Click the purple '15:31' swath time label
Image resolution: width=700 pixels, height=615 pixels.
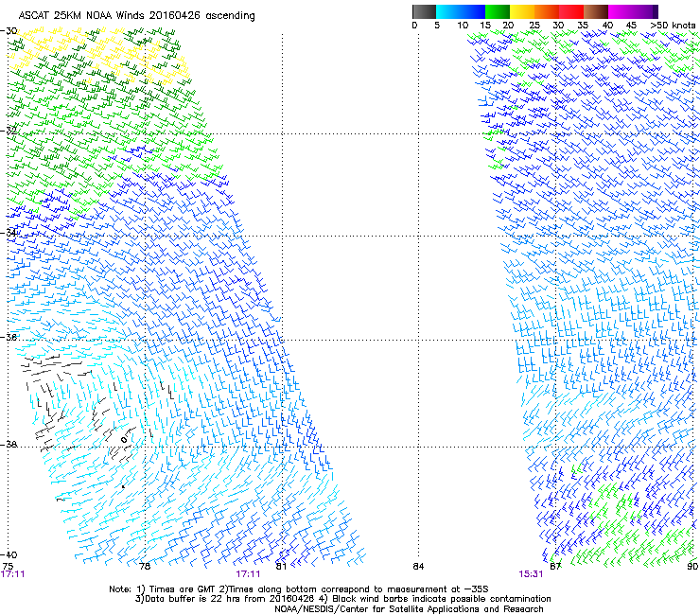click(531, 574)
